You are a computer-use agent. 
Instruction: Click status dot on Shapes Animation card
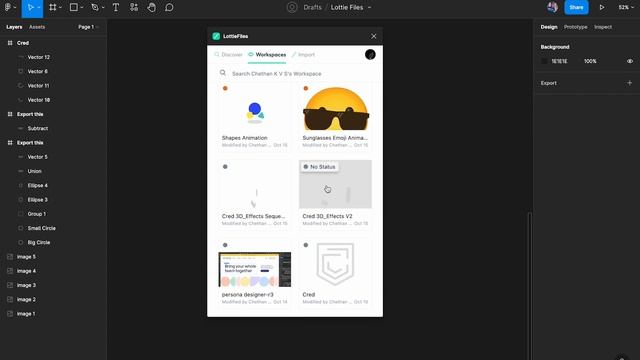(x=225, y=88)
